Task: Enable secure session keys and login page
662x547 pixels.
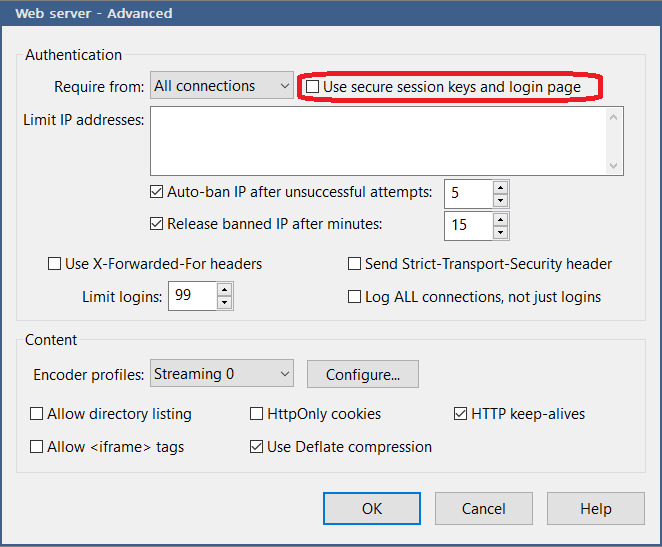Action: [313, 87]
